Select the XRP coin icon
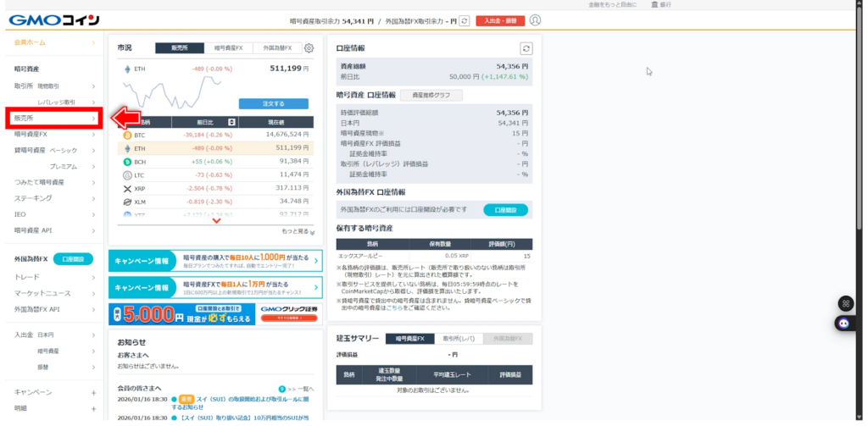This screenshot has height=426, width=868. point(128,189)
